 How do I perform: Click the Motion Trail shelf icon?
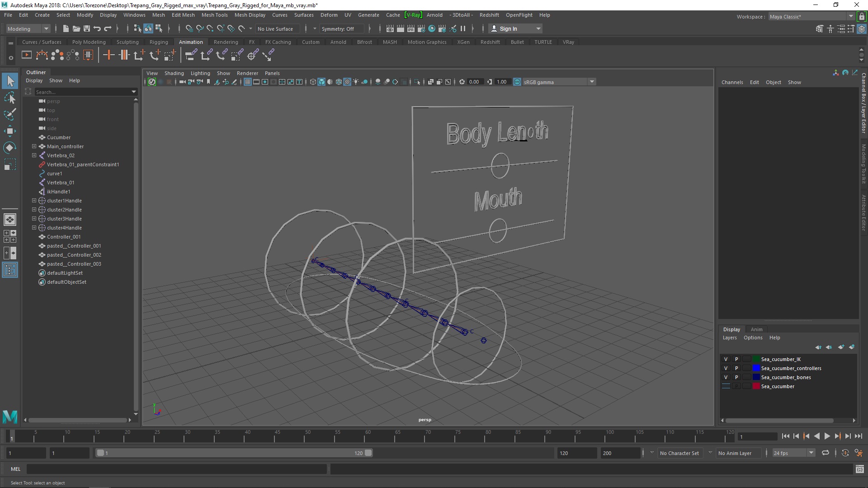point(42,55)
